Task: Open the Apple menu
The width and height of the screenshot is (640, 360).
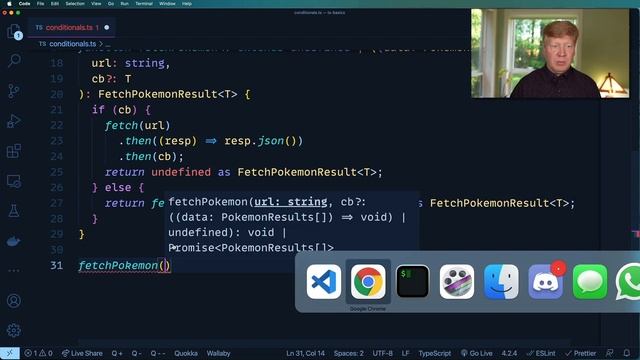Action: click(9, 4)
